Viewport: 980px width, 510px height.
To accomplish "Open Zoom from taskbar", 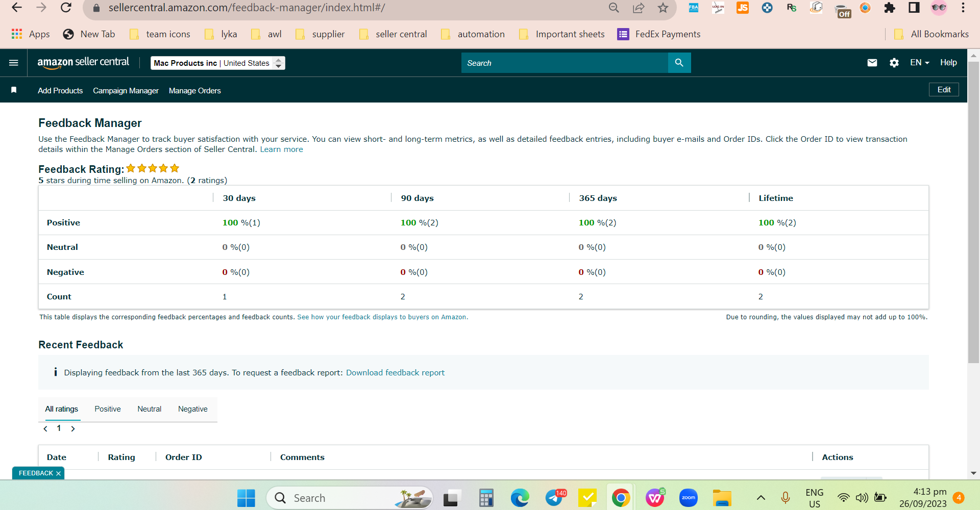I will pyautogui.click(x=689, y=498).
